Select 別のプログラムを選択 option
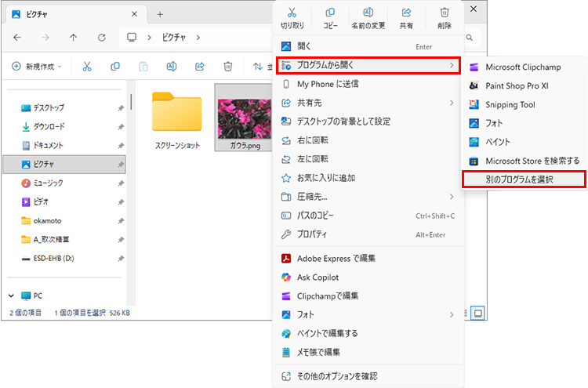Image resolution: width=588 pixels, height=388 pixels. (x=524, y=179)
